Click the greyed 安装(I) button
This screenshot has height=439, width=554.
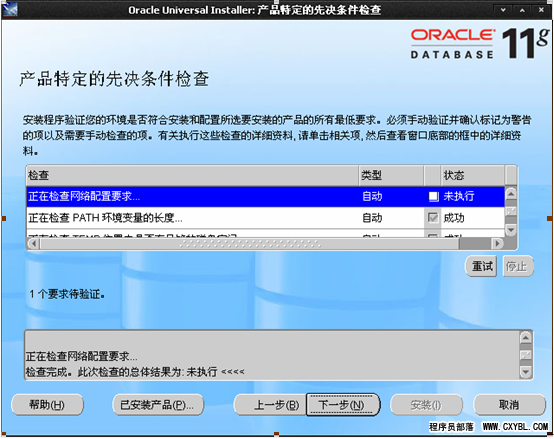[426, 404]
